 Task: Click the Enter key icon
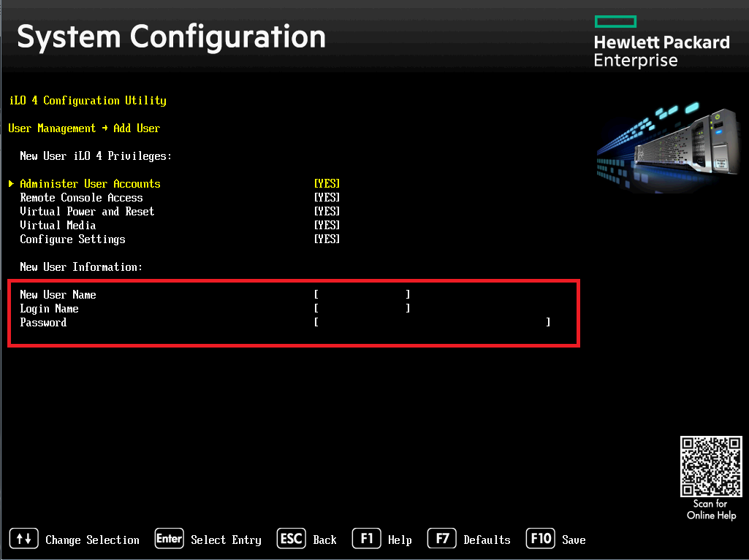point(169,539)
